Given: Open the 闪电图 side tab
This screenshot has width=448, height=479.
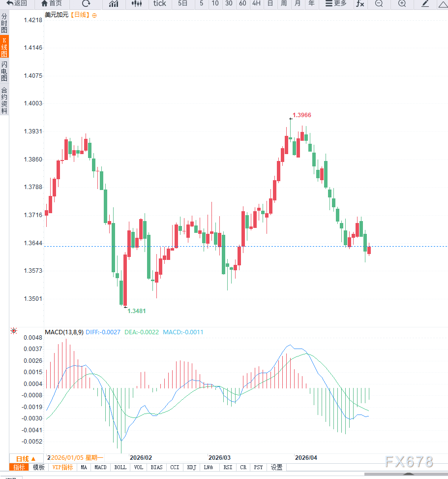Looking at the screenshot, I should [4, 71].
